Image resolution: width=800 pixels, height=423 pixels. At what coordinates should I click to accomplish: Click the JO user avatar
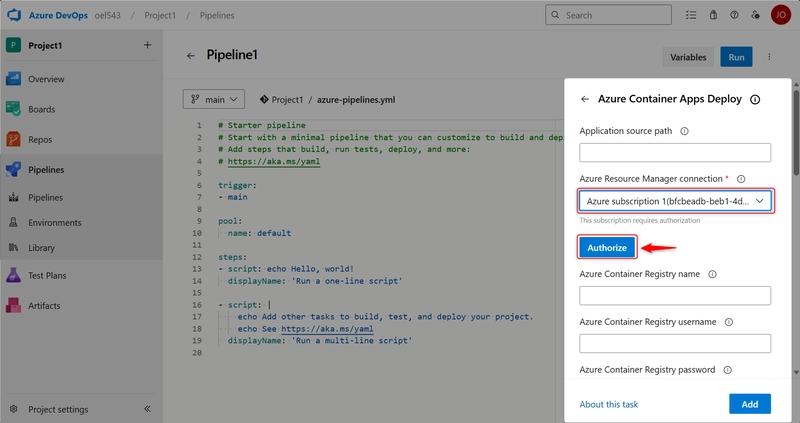[780, 15]
